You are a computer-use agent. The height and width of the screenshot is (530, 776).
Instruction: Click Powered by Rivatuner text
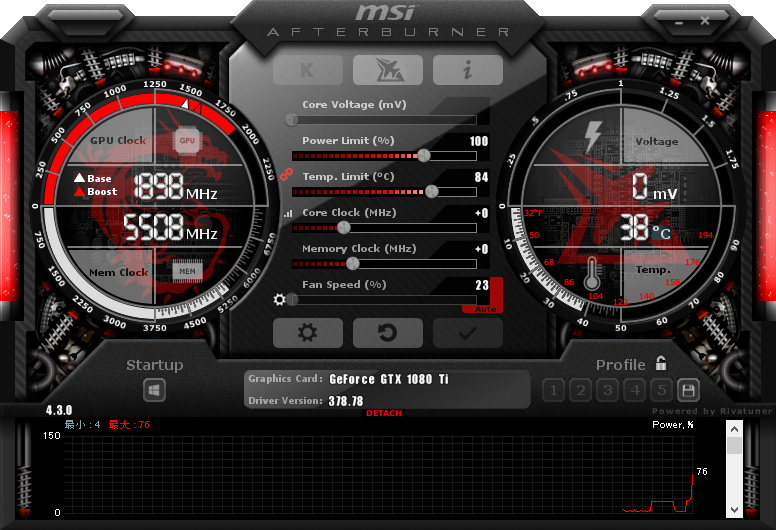click(712, 411)
